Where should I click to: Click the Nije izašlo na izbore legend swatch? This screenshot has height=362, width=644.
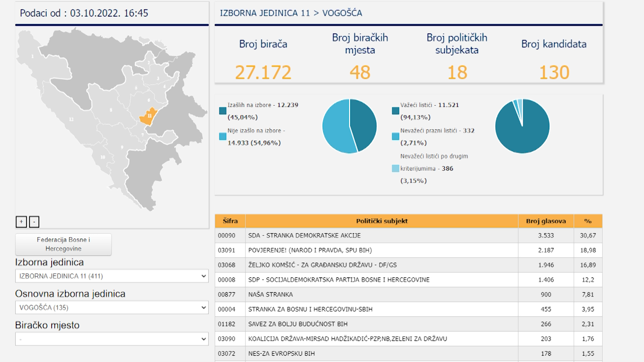click(223, 136)
